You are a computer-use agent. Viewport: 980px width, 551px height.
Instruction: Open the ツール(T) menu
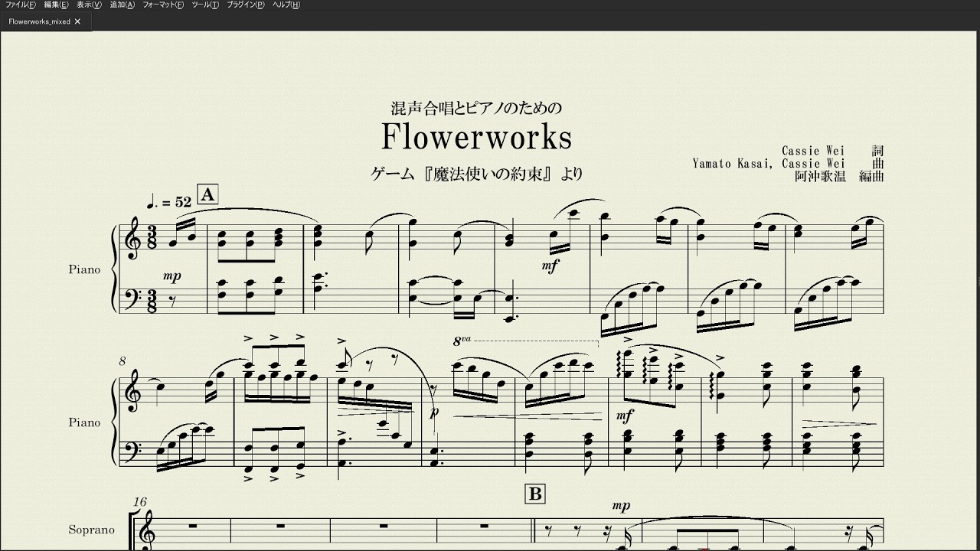click(205, 5)
